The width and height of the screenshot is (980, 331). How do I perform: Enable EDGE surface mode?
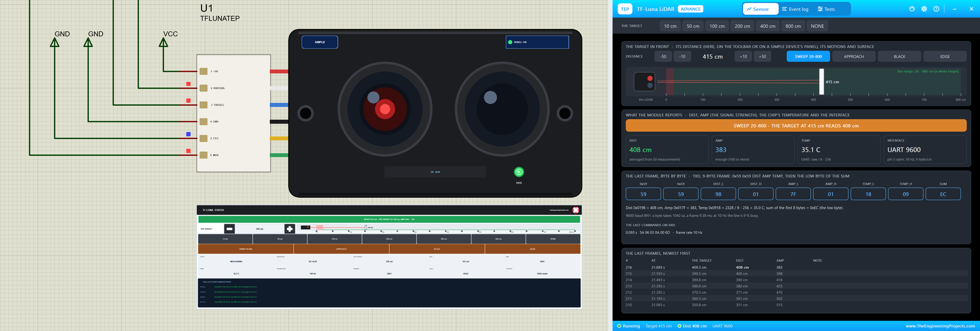tap(945, 57)
